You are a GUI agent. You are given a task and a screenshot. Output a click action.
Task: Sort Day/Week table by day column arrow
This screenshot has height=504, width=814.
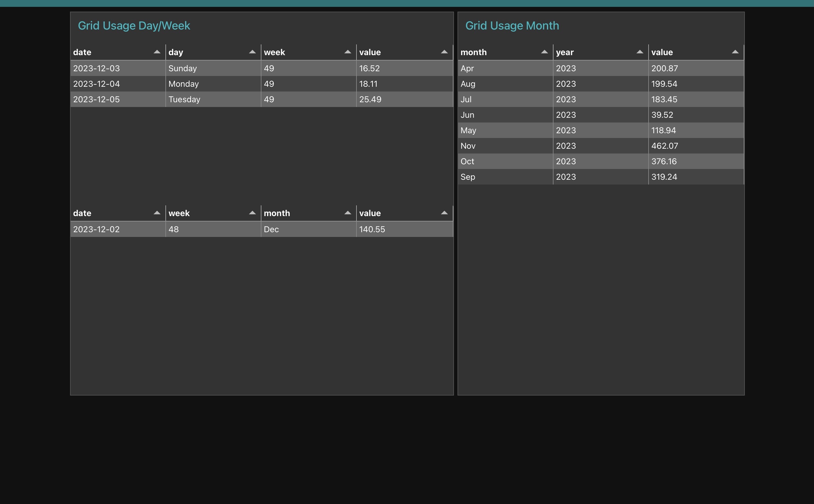(252, 52)
